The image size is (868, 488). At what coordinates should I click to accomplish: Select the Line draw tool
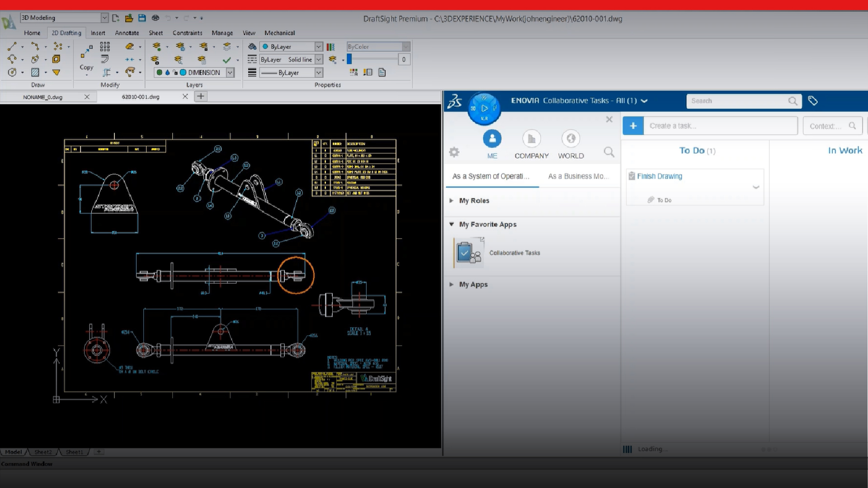pos(12,46)
